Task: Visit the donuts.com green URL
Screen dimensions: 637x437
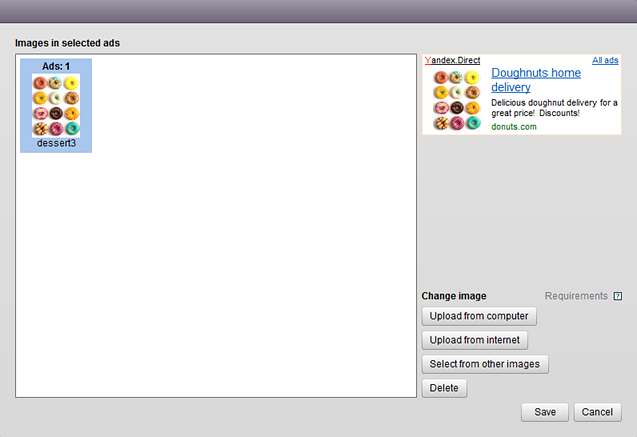Action: [514, 127]
